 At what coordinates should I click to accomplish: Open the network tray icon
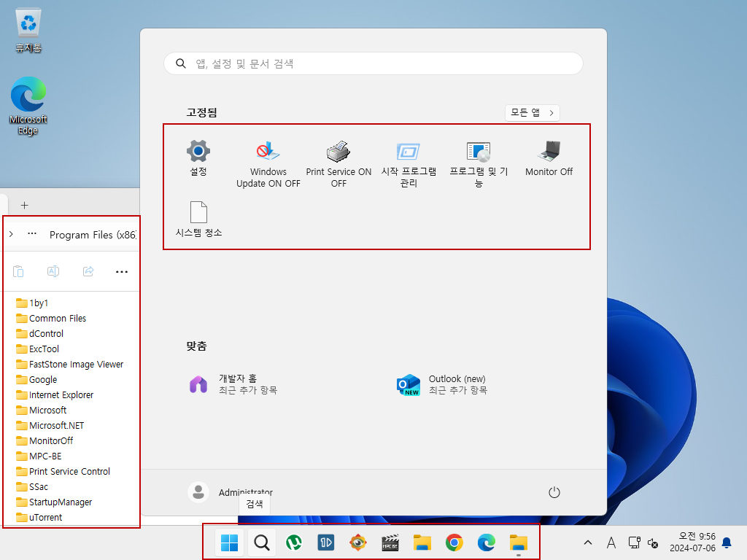click(634, 542)
